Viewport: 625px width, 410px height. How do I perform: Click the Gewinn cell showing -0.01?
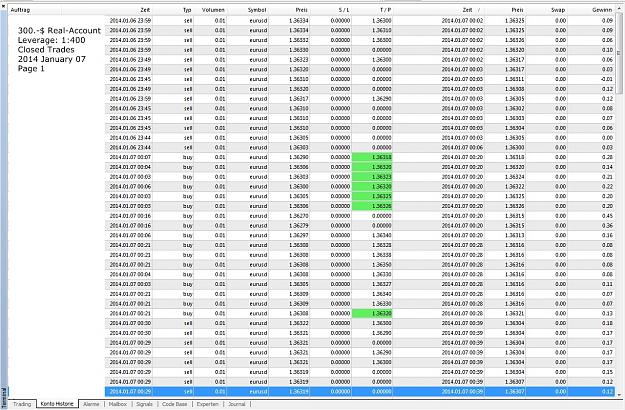591,79
